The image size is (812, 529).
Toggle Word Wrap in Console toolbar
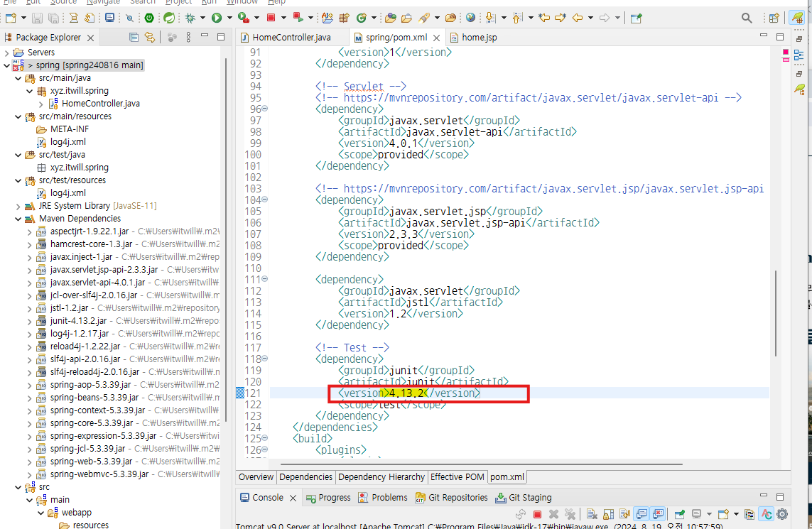[625, 514]
